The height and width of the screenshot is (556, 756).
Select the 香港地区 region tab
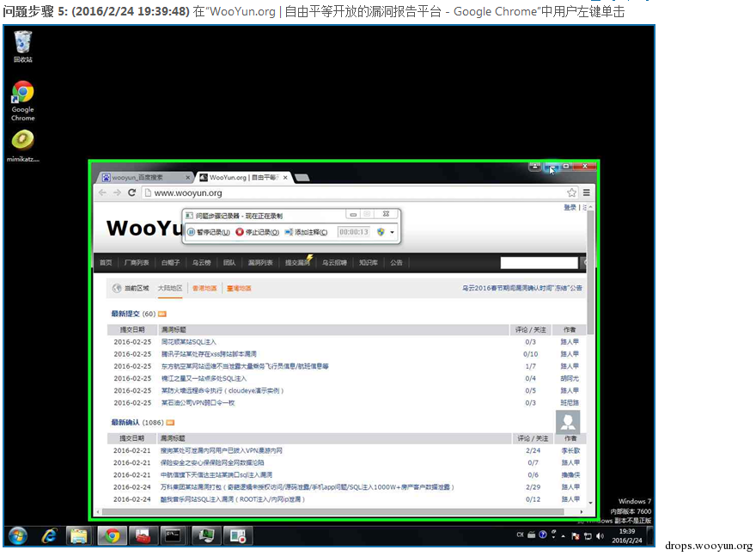click(x=204, y=289)
